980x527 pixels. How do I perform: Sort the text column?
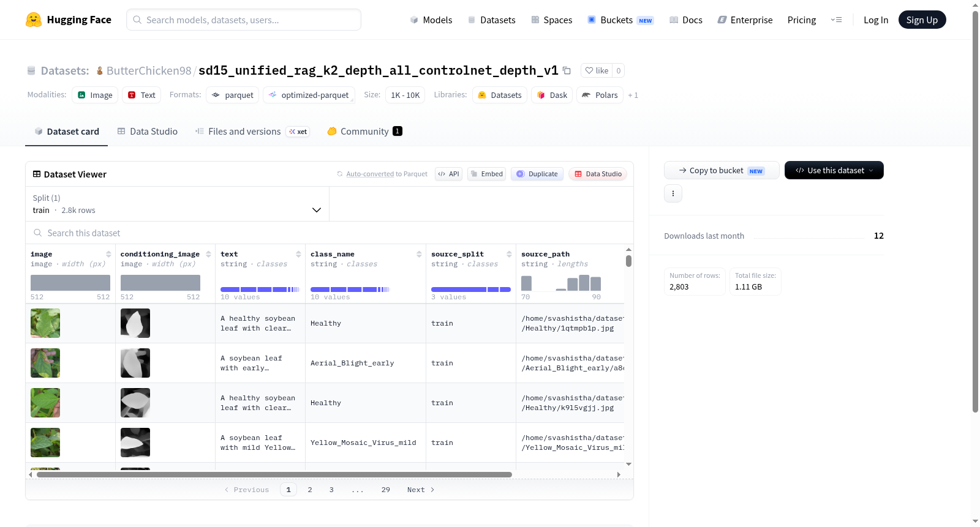tap(298, 254)
